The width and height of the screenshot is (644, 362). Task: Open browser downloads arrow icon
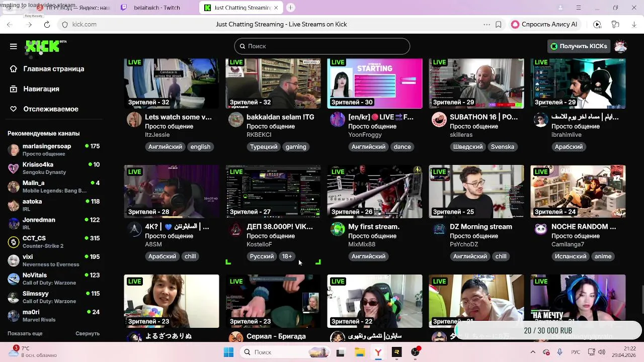pyautogui.click(x=633, y=24)
